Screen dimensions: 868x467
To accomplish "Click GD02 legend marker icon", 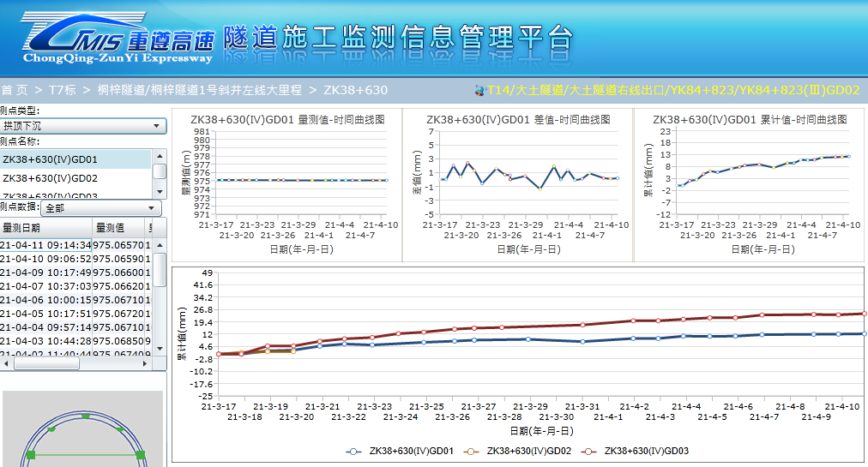I will pos(472,451).
